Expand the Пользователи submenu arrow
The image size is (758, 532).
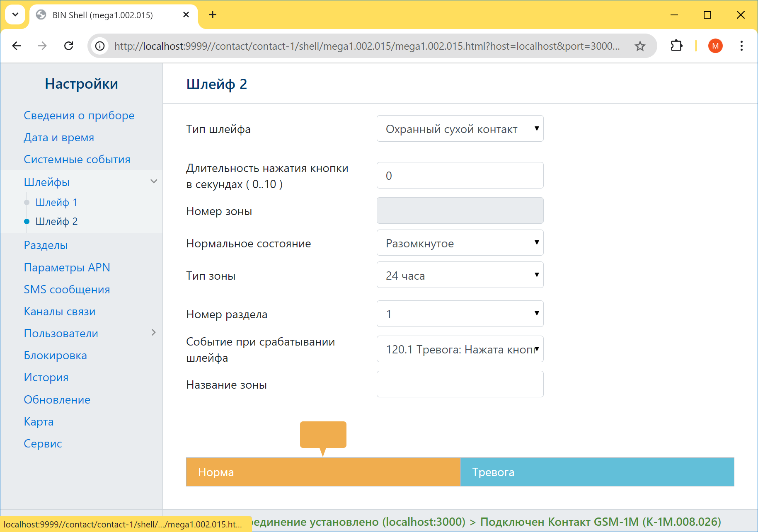pyautogui.click(x=154, y=333)
